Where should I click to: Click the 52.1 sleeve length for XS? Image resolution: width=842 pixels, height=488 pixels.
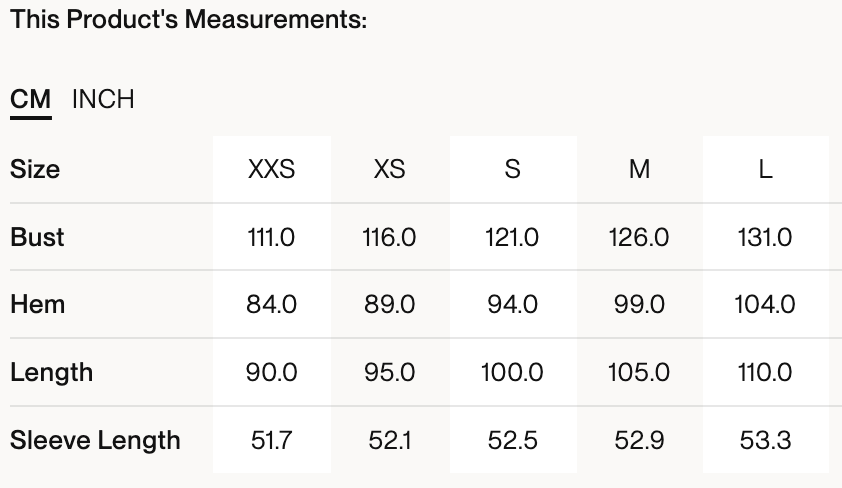(389, 440)
